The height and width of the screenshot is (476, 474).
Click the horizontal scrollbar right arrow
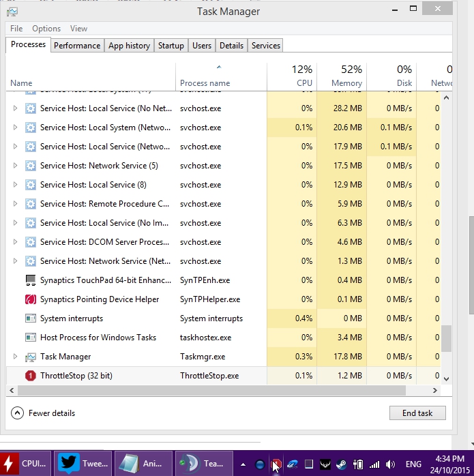click(435, 390)
